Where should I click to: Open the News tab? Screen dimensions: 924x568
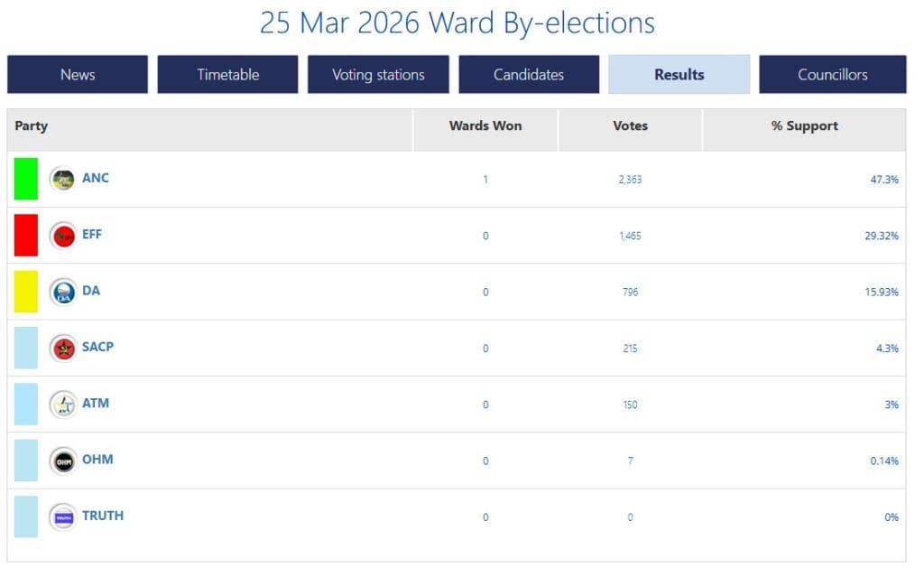(x=78, y=75)
